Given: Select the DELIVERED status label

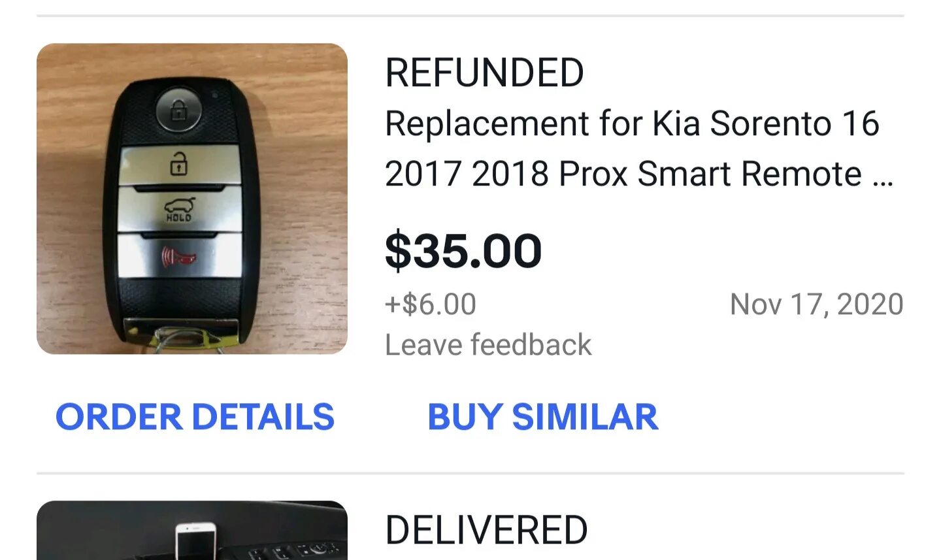Looking at the screenshot, I should tap(486, 529).
